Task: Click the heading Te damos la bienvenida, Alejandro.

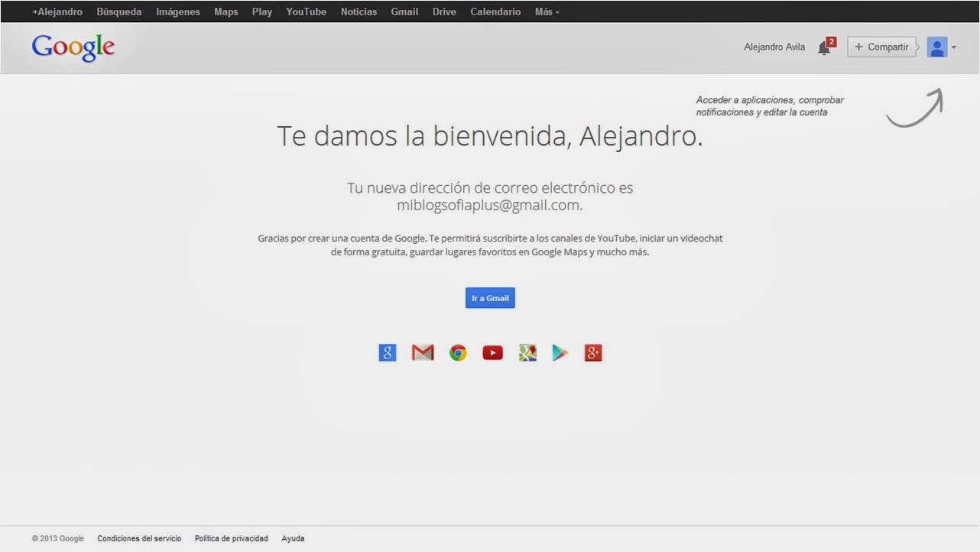Action: (x=490, y=137)
